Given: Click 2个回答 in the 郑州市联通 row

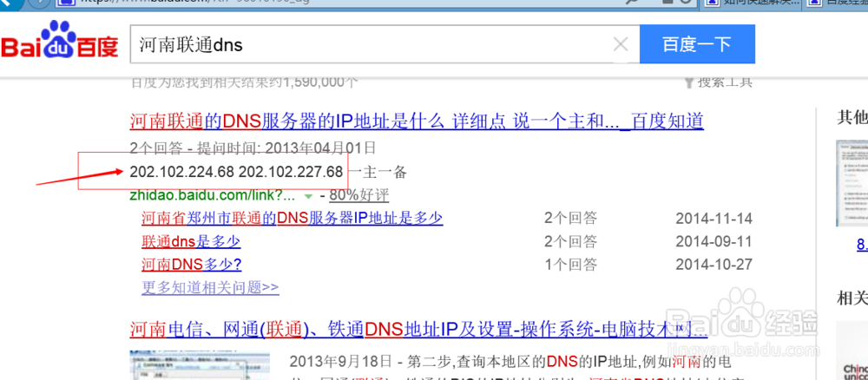Looking at the screenshot, I should click(571, 219).
